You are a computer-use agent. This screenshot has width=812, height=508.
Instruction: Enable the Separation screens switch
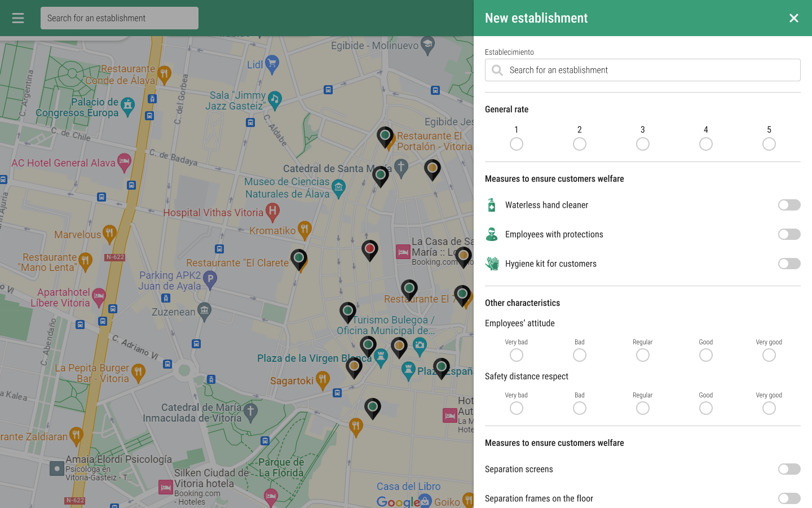tap(789, 469)
